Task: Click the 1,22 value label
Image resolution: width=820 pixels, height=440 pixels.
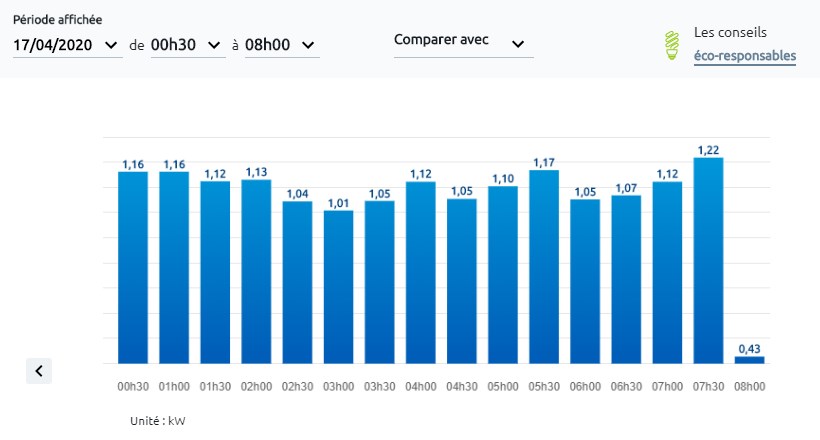Action: (x=708, y=150)
